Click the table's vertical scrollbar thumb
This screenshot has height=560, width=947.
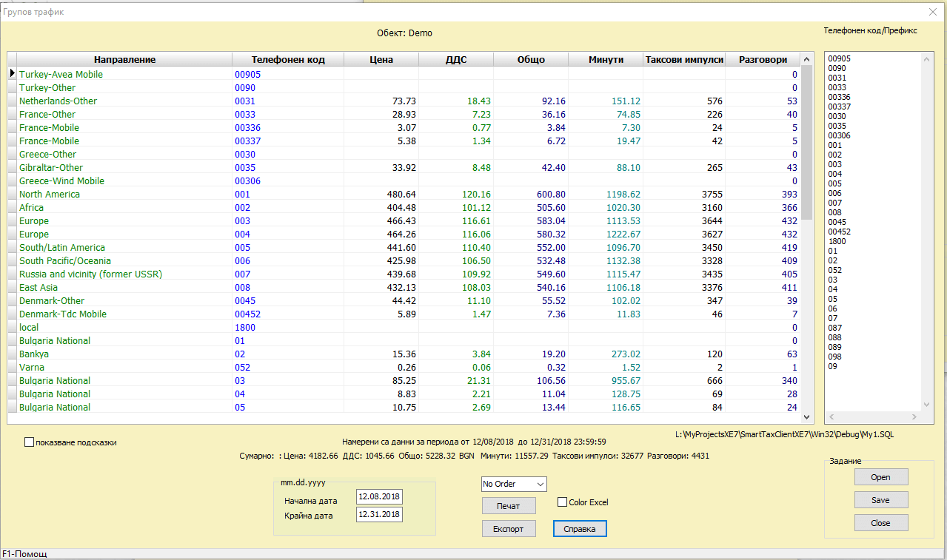pyautogui.click(x=807, y=142)
